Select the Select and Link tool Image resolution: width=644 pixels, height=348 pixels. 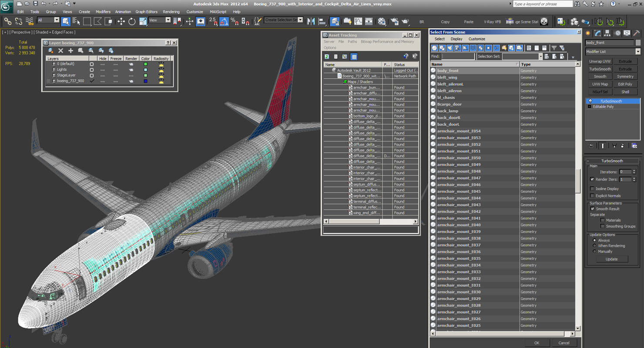7,21
